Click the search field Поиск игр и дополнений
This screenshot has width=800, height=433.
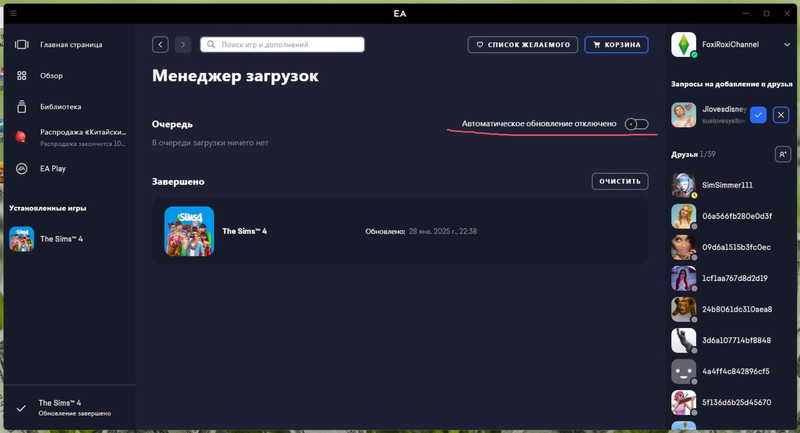282,44
